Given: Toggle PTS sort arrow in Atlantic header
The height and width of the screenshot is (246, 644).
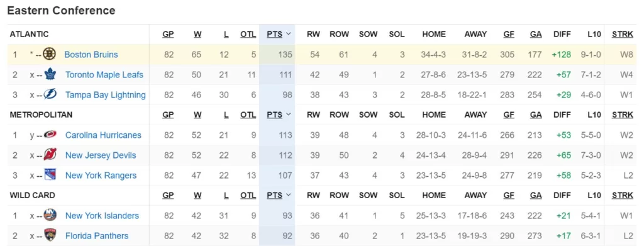Looking at the screenshot, I should [x=288, y=34].
